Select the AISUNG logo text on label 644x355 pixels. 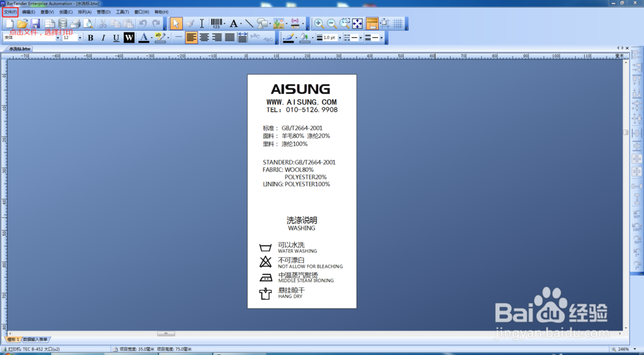[x=300, y=89]
